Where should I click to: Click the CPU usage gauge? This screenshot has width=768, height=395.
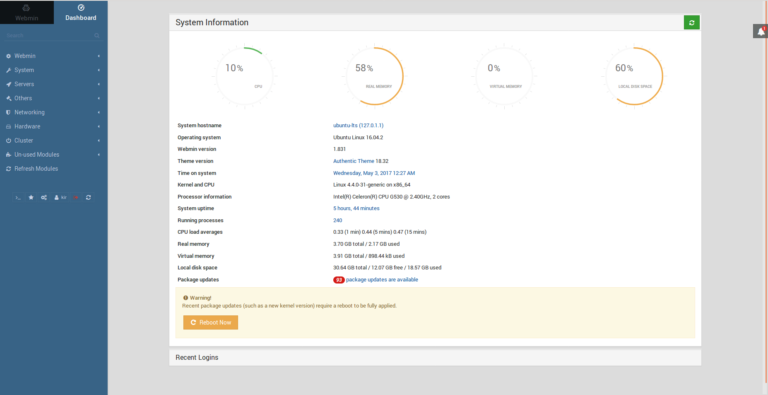click(x=244, y=76)
